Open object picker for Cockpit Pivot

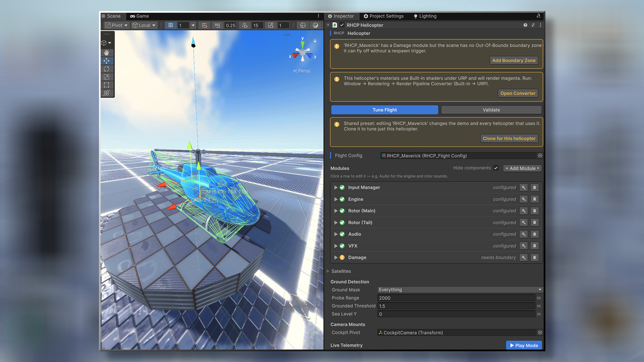pyautogui.click(x=540, y=333)
